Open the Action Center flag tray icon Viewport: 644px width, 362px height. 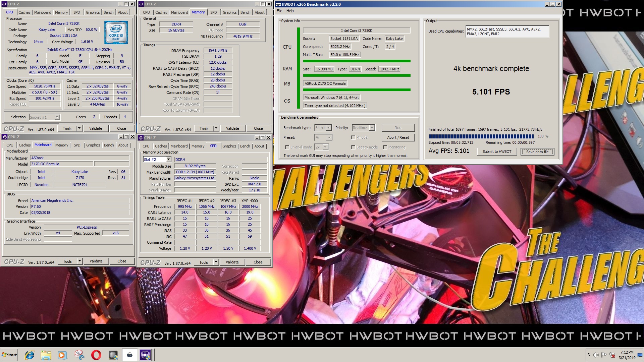(604, 355)
